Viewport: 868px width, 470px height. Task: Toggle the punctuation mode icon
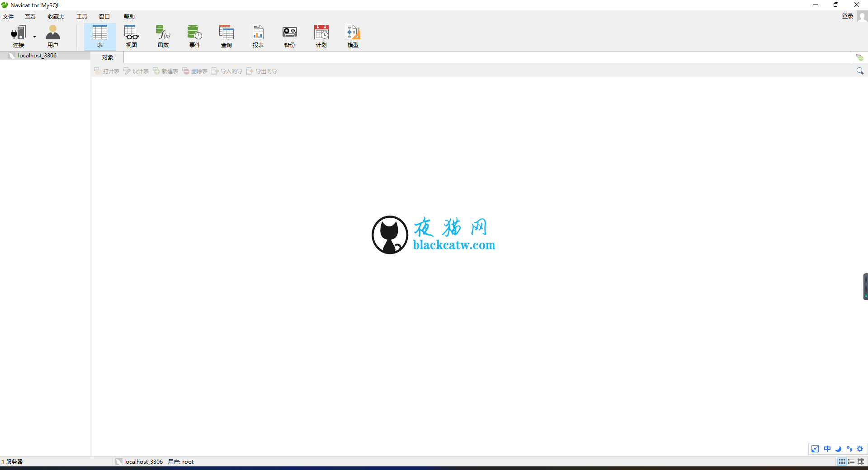coord(849,449)
